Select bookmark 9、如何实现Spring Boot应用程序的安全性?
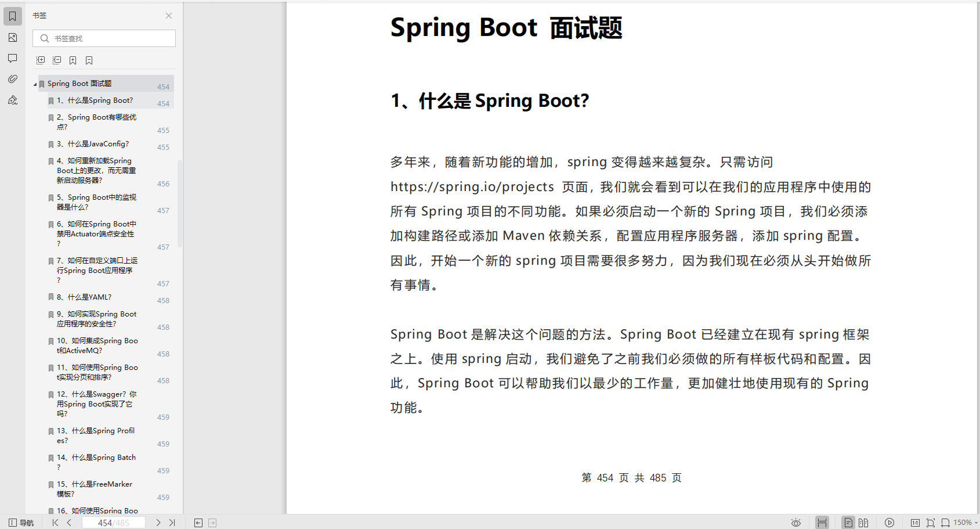980x529 pixels. pos(97,319)
